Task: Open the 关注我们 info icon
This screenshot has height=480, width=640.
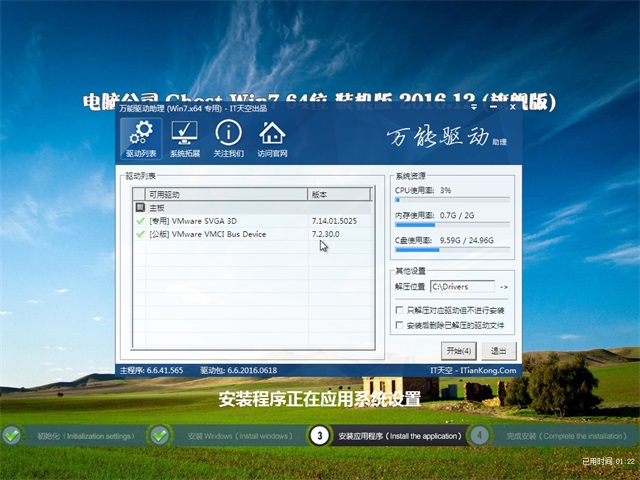Action: 229,139
